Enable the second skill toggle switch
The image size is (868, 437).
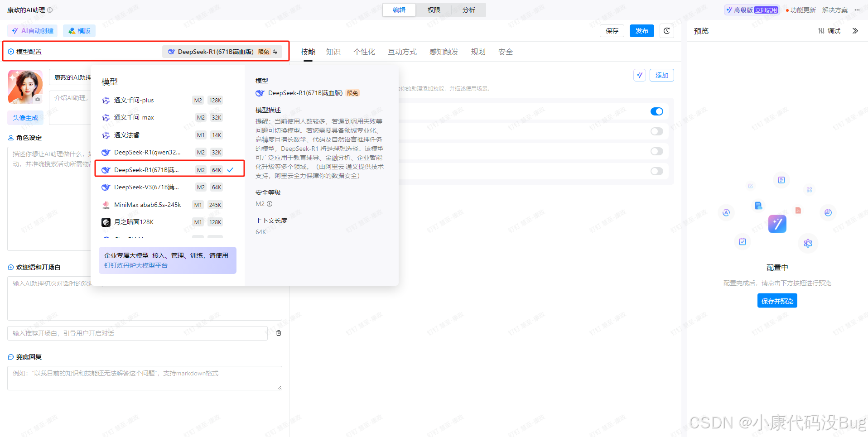point(656,131)
